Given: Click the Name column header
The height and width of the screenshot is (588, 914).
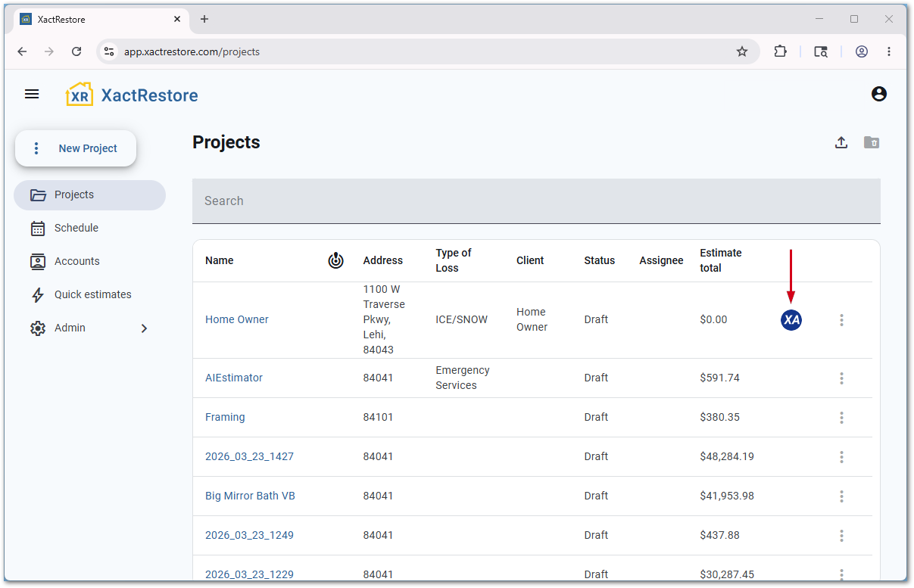Looking at the screenshot, I should [x=220, y=260].
